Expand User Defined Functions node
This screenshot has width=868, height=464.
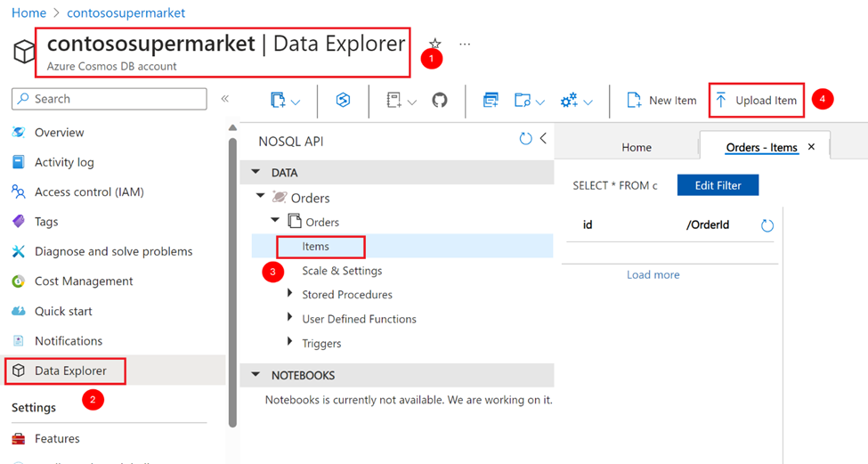point(289,317)
